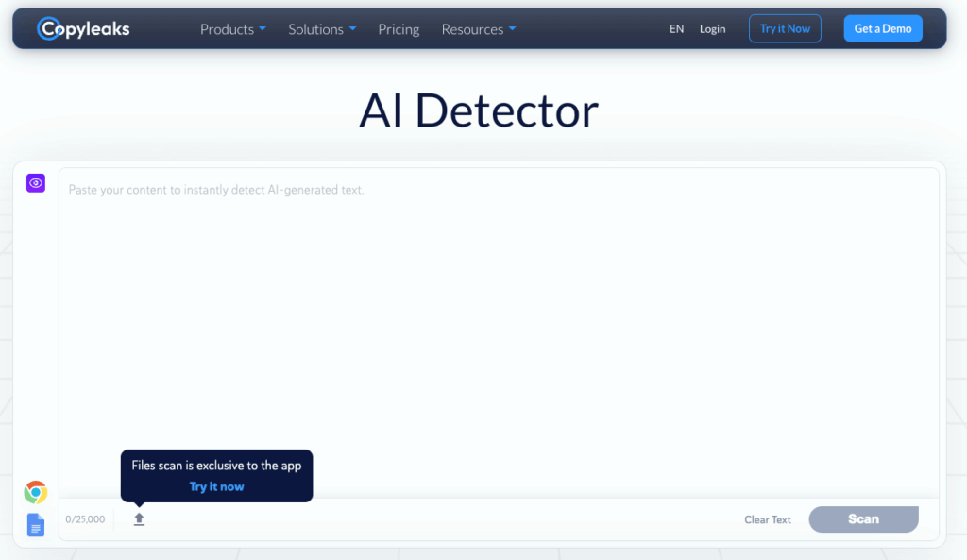Focus the paste content text area
967x560 pixels.
click(x=499, y=333)
